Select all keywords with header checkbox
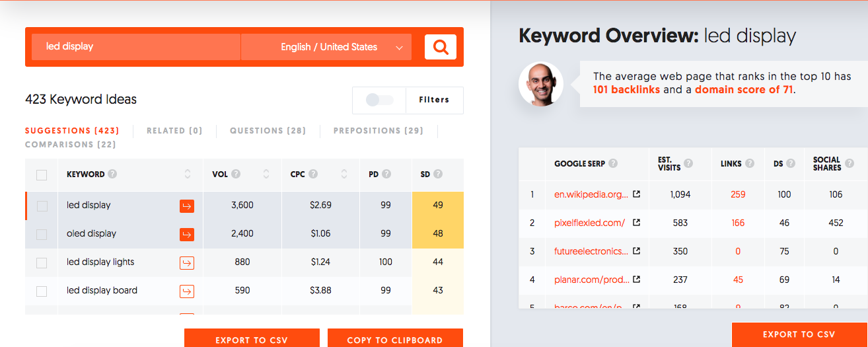 (x=42, y=175)
